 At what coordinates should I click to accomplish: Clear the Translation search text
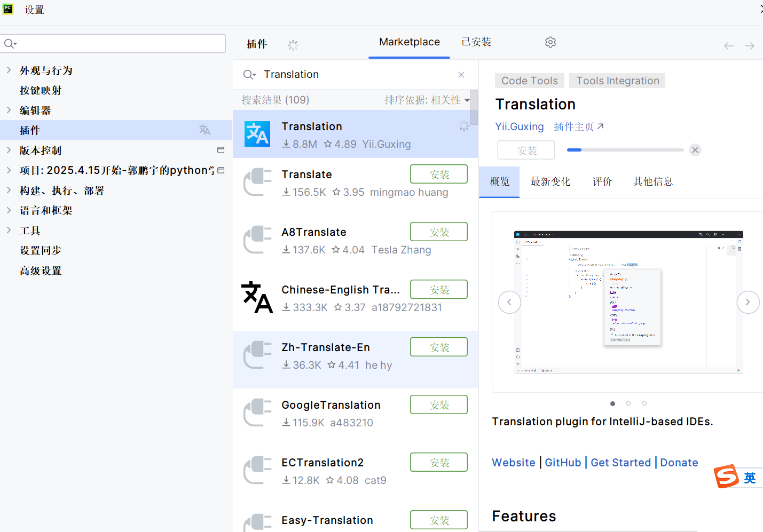point(461,75)
